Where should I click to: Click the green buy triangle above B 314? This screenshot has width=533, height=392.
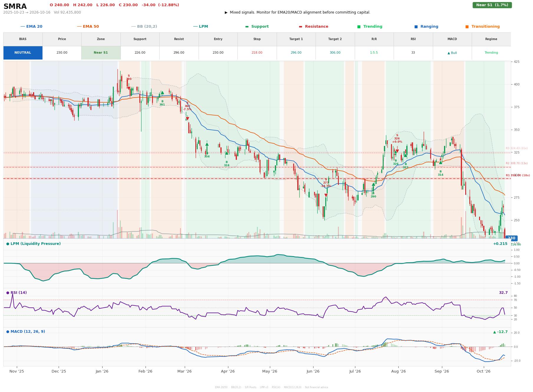440,162
